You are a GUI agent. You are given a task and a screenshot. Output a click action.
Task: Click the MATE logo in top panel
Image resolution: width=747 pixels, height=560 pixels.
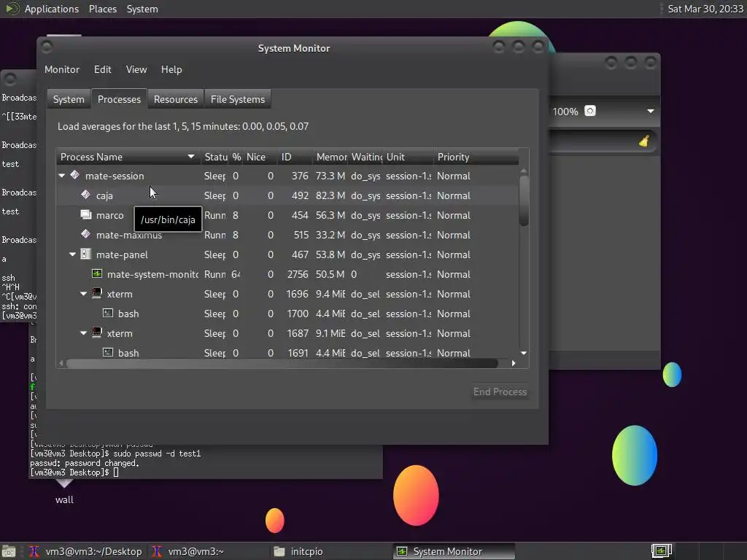coord(12,9)
